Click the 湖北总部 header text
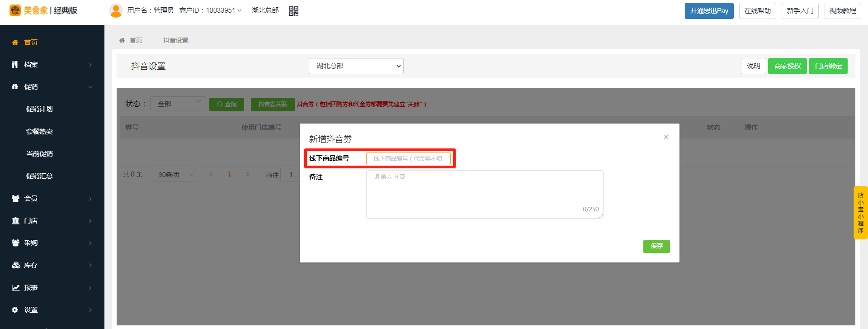The width and height of the screenshot is (868, 329). 265,10
